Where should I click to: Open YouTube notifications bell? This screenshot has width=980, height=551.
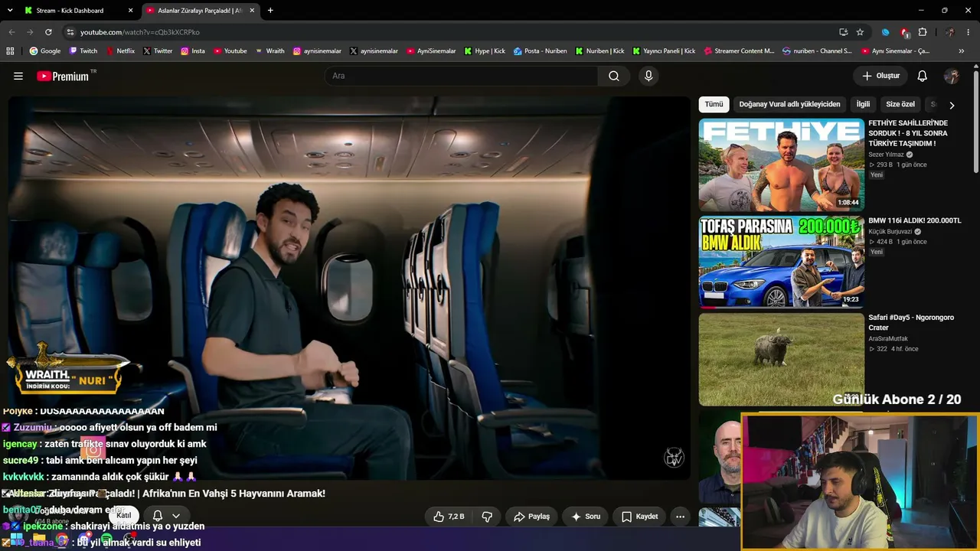[x=923, y=76]
